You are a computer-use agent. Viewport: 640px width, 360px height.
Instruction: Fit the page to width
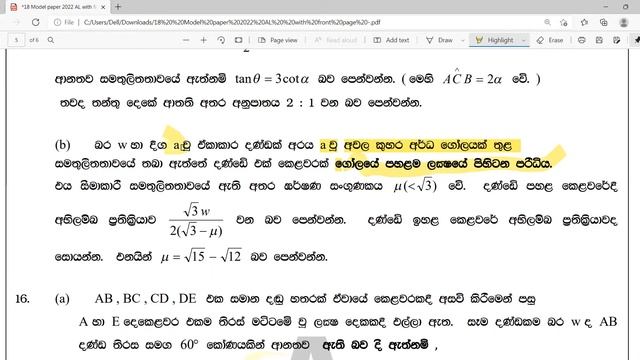[238, 40]
